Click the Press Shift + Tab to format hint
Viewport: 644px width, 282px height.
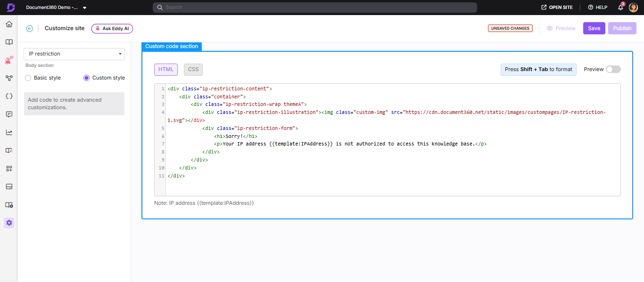(x=538, y=69)
